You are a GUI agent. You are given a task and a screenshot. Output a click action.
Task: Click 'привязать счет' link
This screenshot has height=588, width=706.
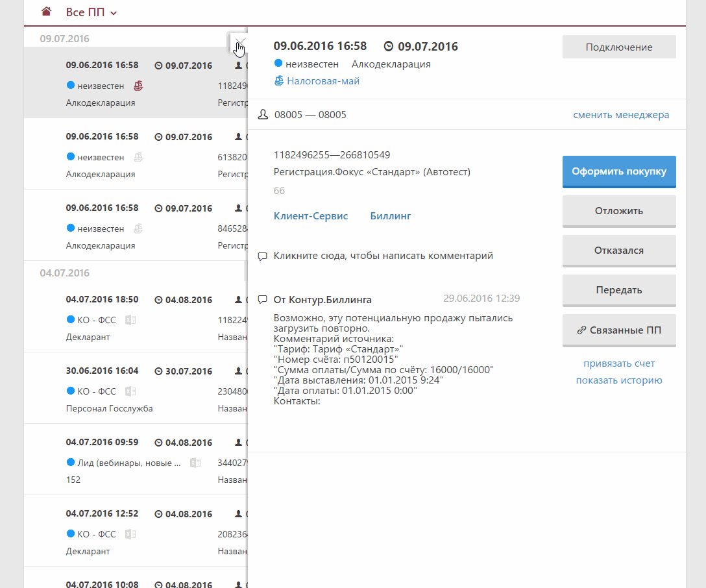[x=619, y=363]
